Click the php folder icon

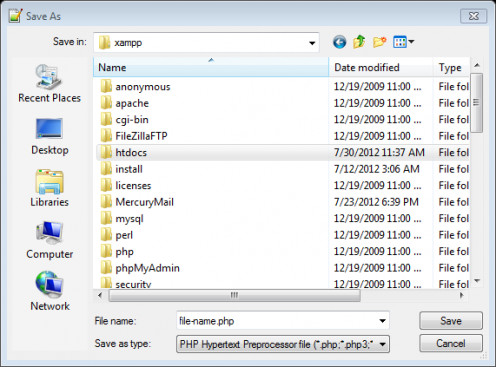tap(106, 251)
